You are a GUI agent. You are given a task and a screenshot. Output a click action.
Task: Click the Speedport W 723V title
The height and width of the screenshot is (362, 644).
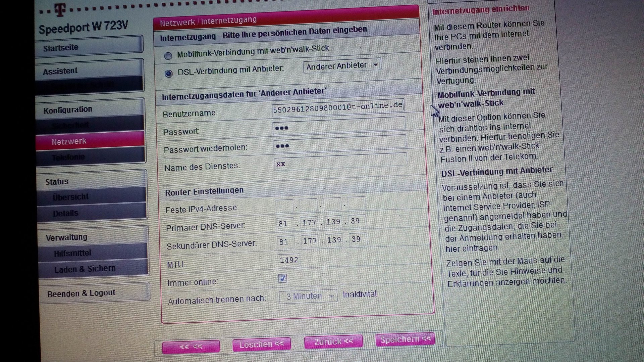pos(84,28)
